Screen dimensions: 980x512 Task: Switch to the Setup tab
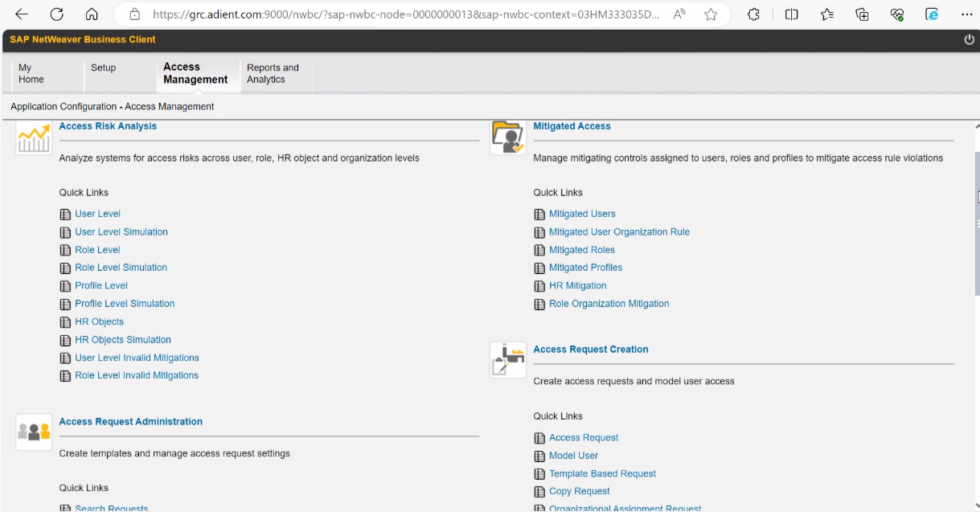pos(103,68)
